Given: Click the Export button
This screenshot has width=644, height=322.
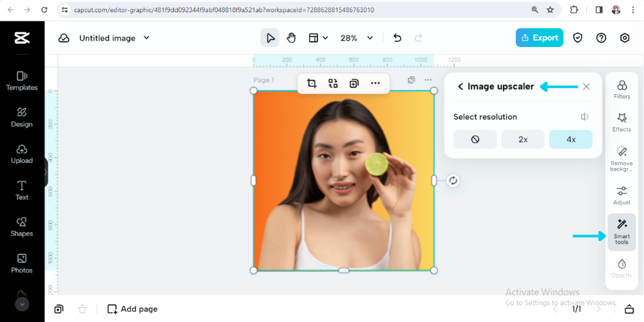Looking at the screenshot, I should [539, 38].
